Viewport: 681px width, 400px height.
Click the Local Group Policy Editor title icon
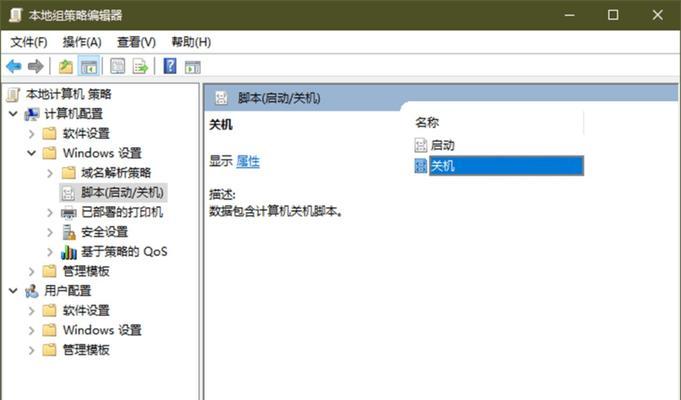[x=16, y=15]
